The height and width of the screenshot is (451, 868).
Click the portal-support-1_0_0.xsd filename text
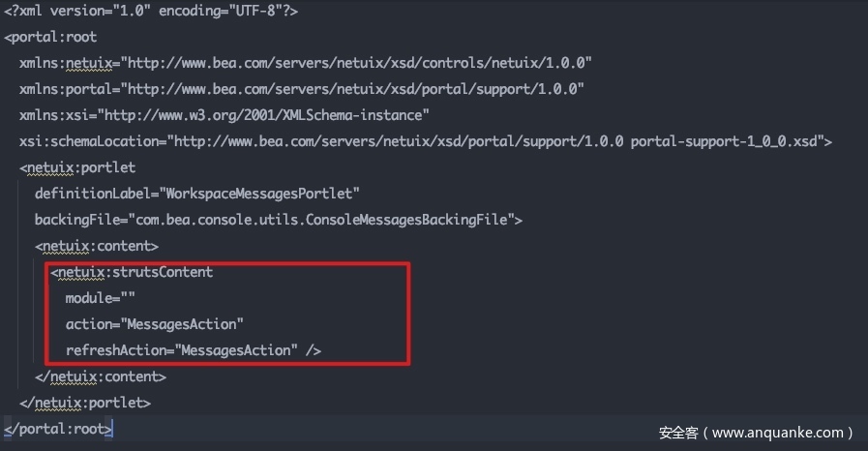pos(726,141)
